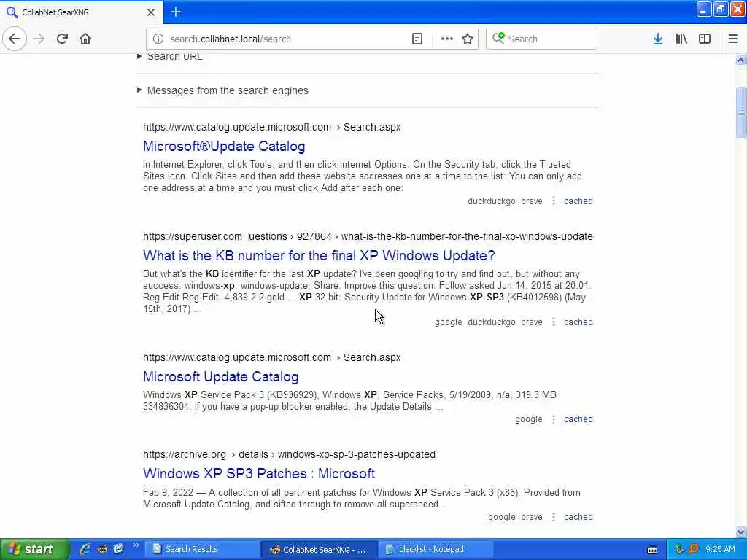The image size is (747, 560).
Task: Click the vertical scrollbar thumb
Action: (x=740, y=112)
